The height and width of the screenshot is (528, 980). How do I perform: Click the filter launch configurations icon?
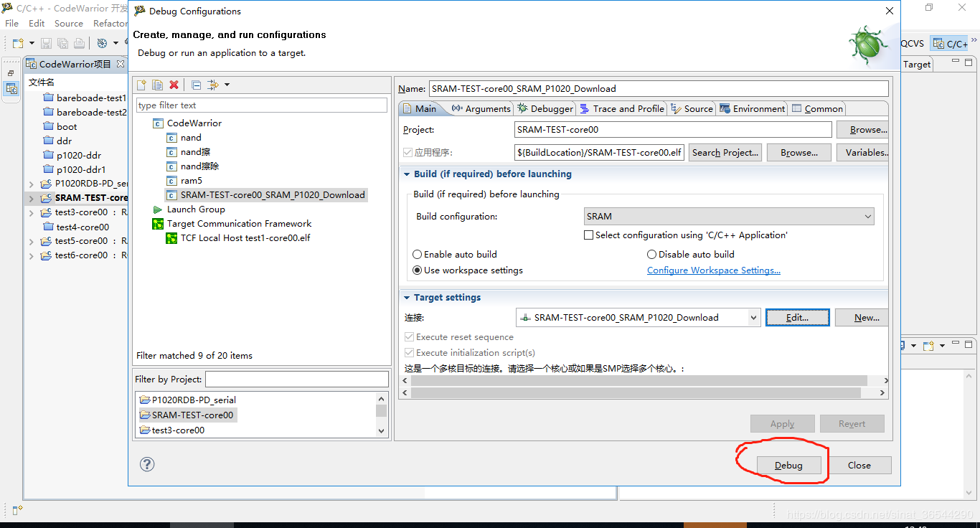(214, 85)
